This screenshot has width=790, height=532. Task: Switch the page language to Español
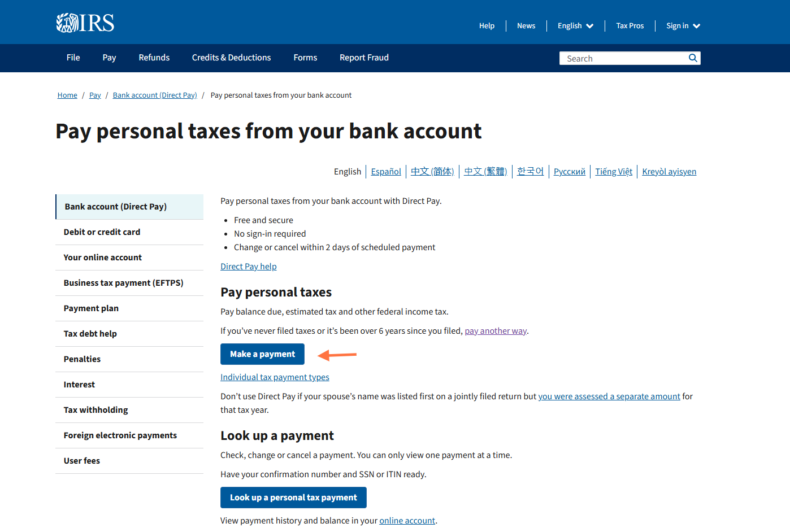pos(386,172)
